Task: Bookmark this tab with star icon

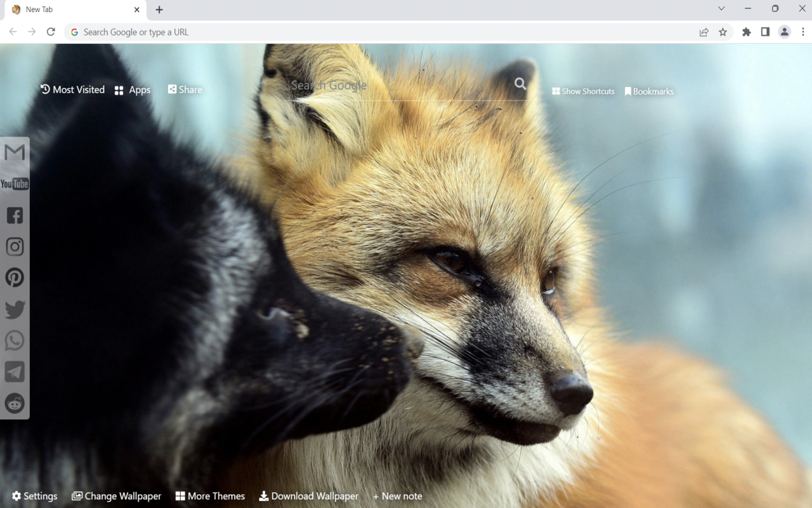Action: pyautogui.click(x=723, y=32)
